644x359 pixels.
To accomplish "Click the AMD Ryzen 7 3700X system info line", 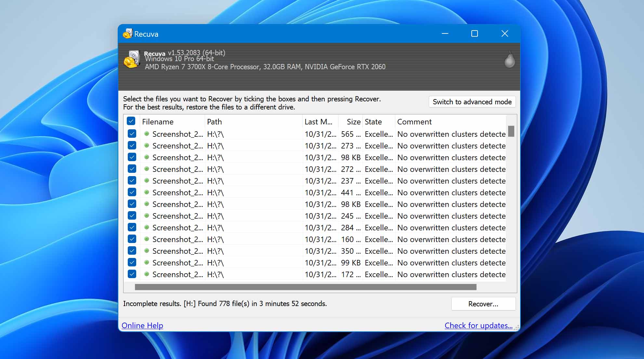I will (x=265, y=67).
